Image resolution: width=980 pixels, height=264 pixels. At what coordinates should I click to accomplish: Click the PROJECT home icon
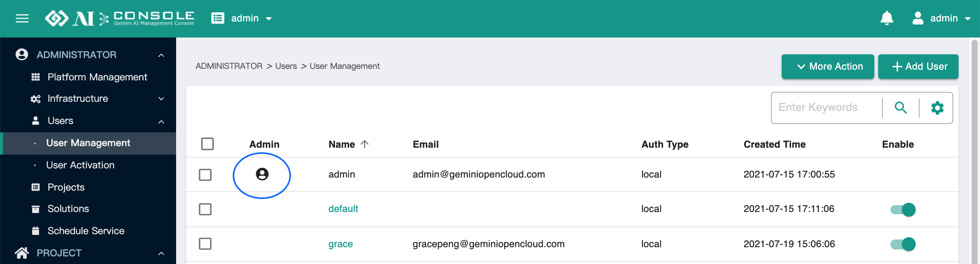coord(22,253)
